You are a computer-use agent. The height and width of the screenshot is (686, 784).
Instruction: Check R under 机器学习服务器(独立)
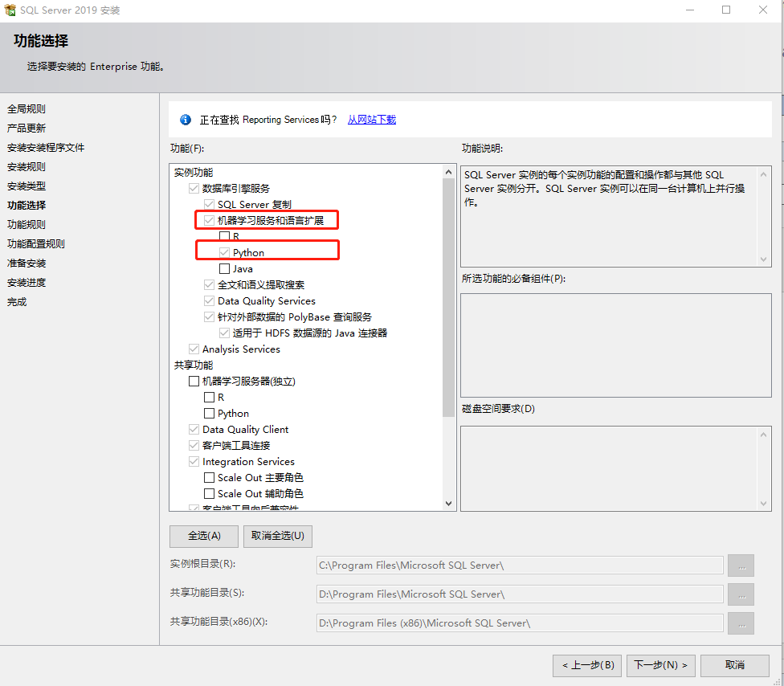pyautogui.click(x=209, y=397)
